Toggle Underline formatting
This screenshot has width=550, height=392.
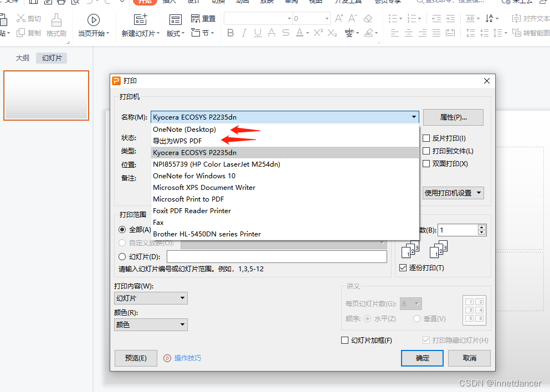coord(258,33)
